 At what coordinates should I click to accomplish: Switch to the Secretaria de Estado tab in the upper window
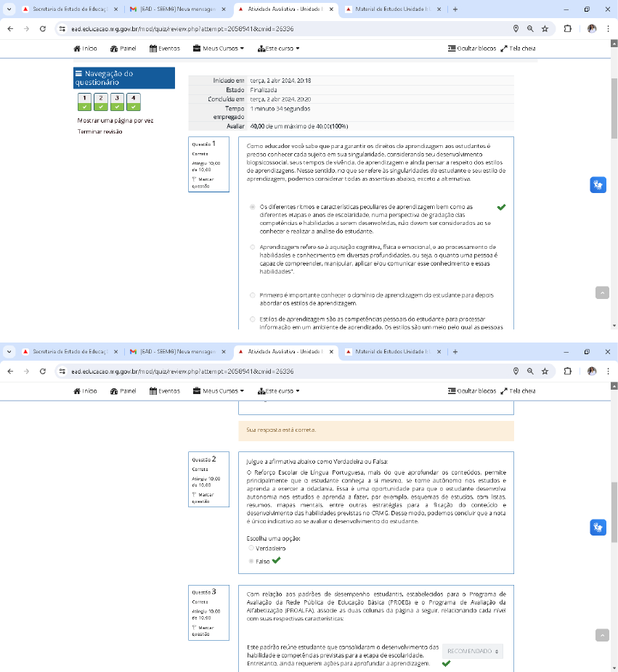click(x=70, y=9)
